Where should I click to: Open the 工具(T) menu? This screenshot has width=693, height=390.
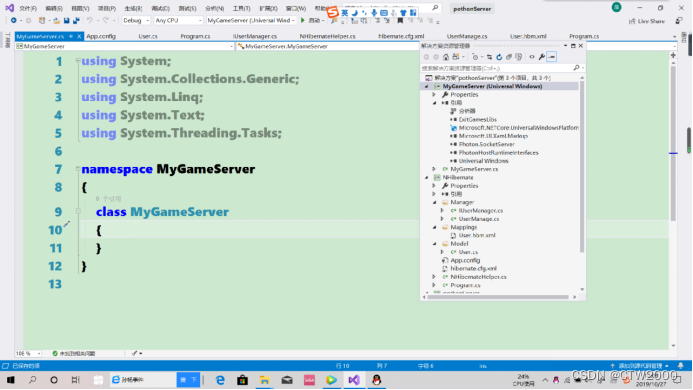click(241, 8)
